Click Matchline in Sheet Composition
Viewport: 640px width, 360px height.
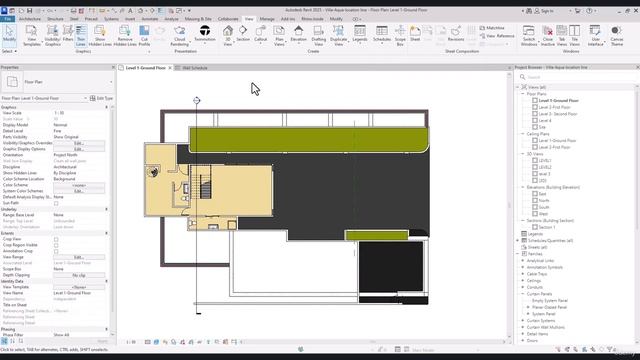pos(492,28)
